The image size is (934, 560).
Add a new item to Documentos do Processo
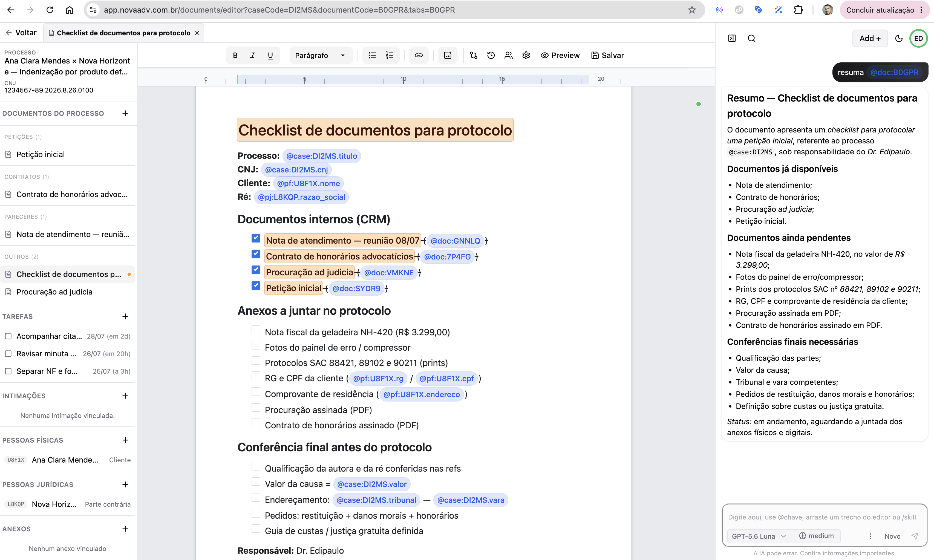pyautogui.click(x=125, y=113)
